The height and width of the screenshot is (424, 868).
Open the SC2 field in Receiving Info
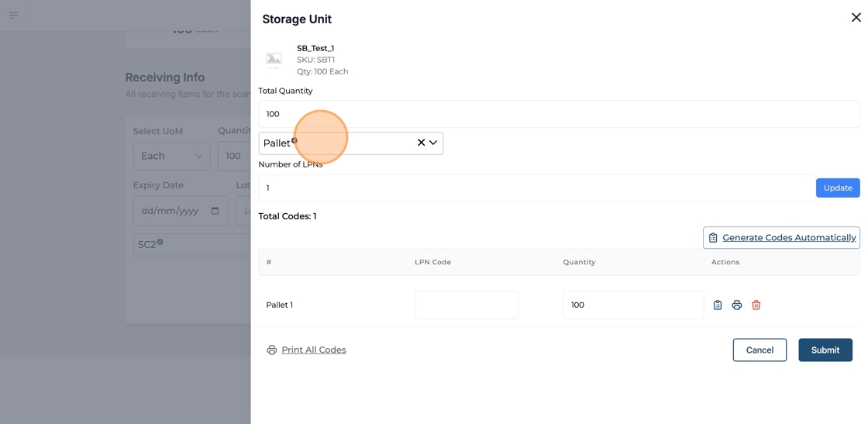point(191,244)
